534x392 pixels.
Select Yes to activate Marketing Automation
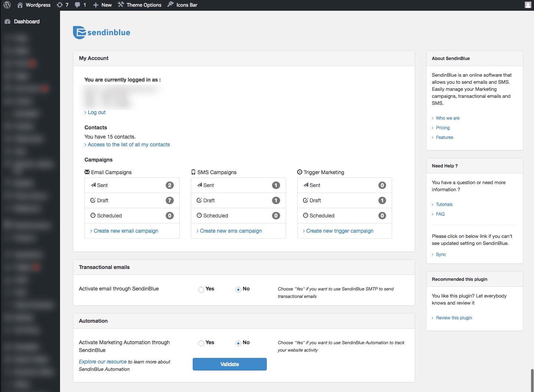point(201,343)
